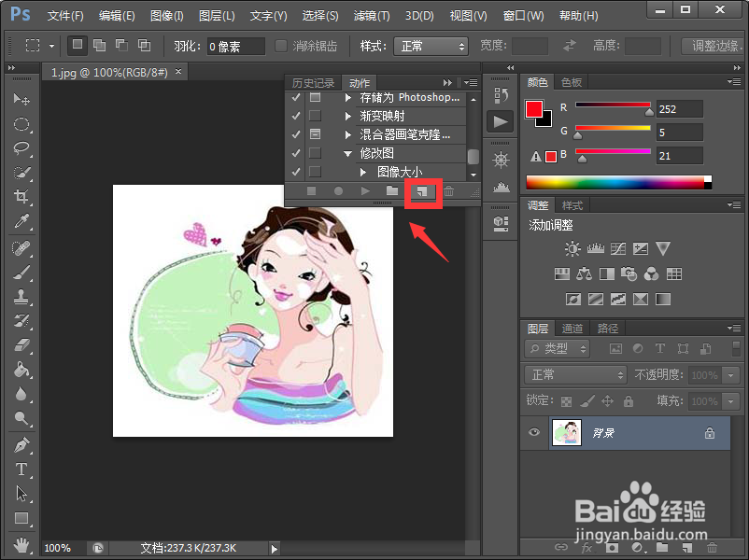Enable transparent pixels lock for the layer

568,401
